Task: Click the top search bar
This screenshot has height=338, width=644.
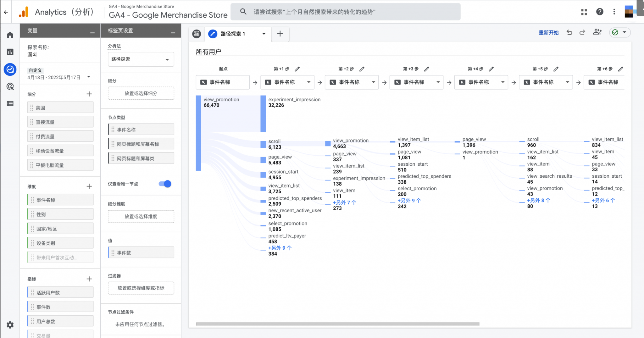Action: pyautogui.click(x=346, y=12)
